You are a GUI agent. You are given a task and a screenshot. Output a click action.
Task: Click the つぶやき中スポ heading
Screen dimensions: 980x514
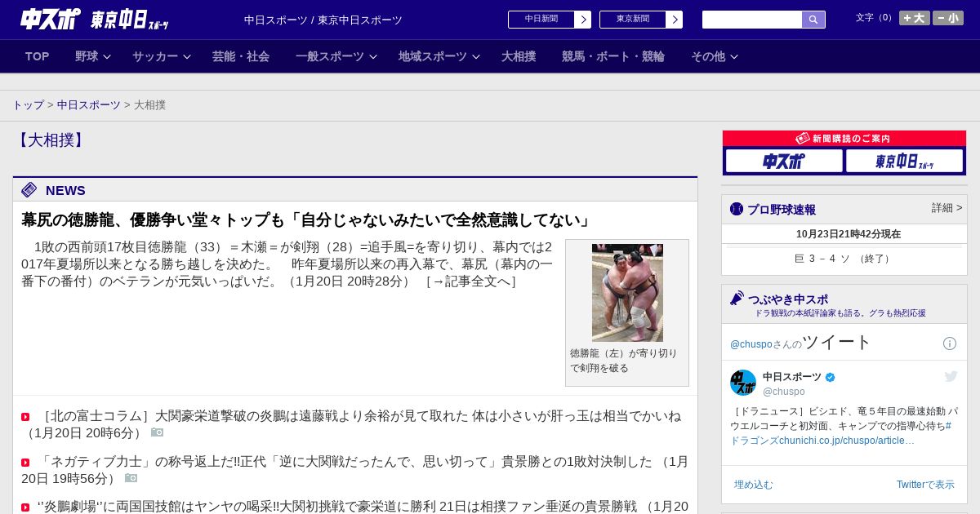788,299
